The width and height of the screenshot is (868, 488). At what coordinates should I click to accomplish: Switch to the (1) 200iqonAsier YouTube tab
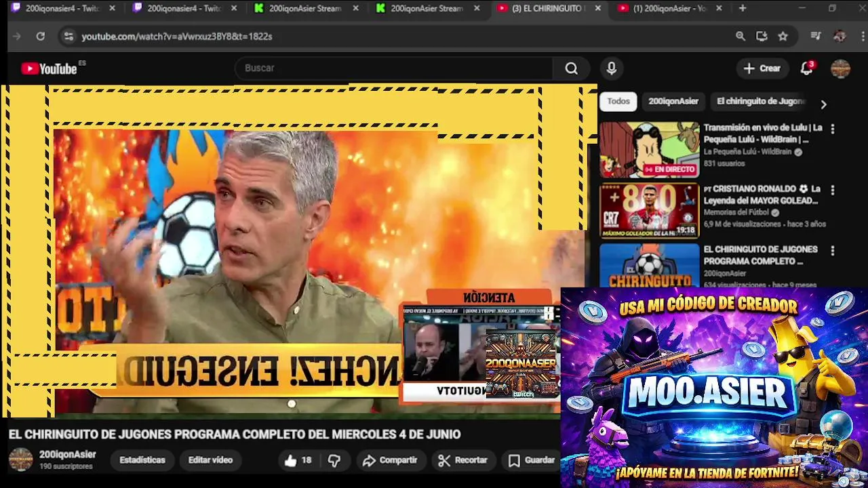[670, 8]
